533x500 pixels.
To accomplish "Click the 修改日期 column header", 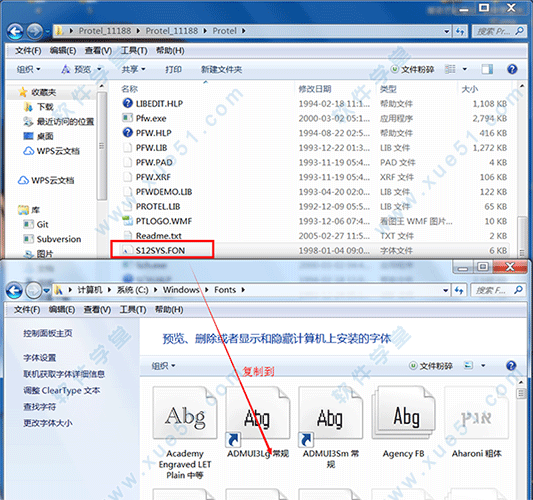I will [x=315, y=89].
